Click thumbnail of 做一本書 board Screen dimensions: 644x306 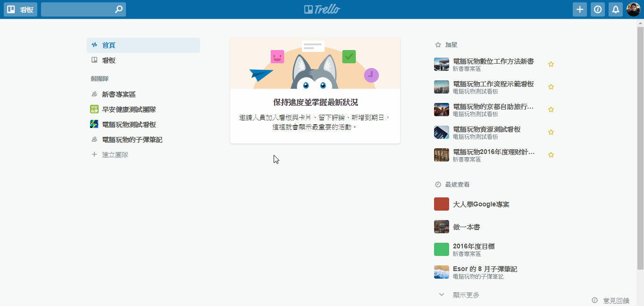coord(442,227)
